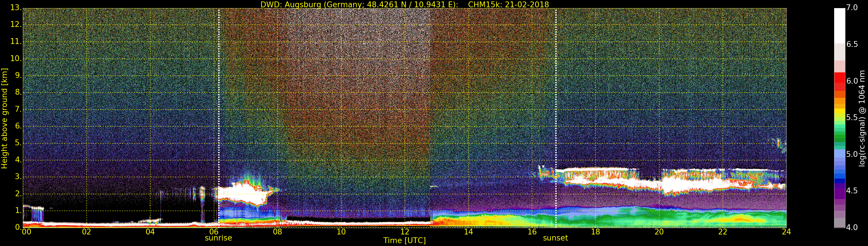Click the '5.' height axis tick label

click(x=18, y=143)
